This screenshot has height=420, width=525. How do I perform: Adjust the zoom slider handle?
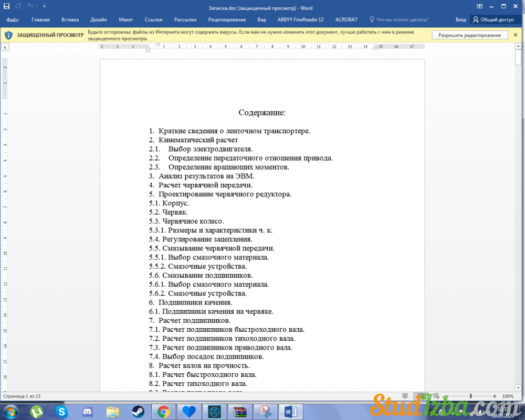(x=471, y=396)
